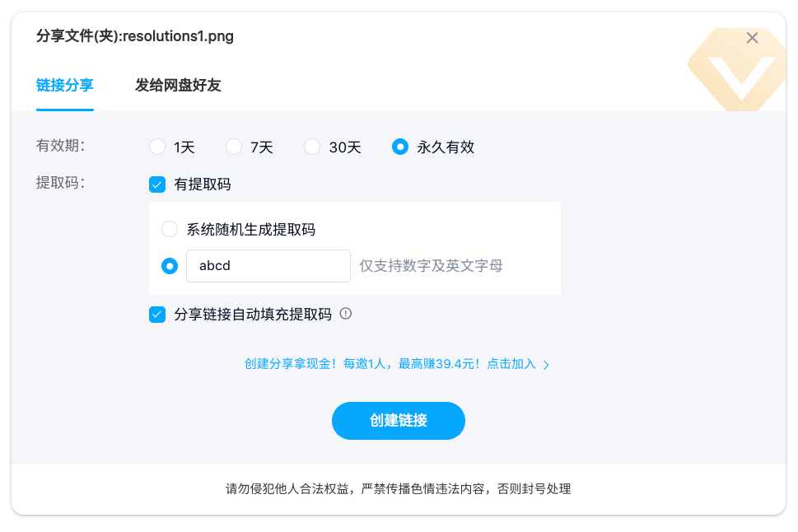
Task: Select the 1天 validity option
Action: (x=157, y=147)
